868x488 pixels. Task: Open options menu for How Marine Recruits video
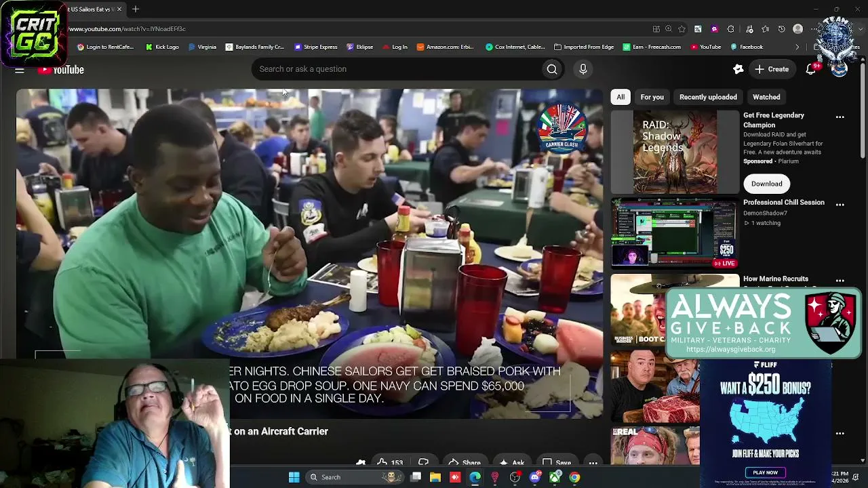840,281
